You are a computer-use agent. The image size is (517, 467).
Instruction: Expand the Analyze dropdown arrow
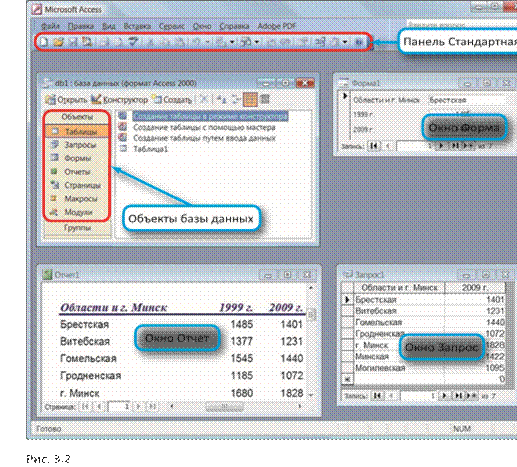(x=257, y=42)
